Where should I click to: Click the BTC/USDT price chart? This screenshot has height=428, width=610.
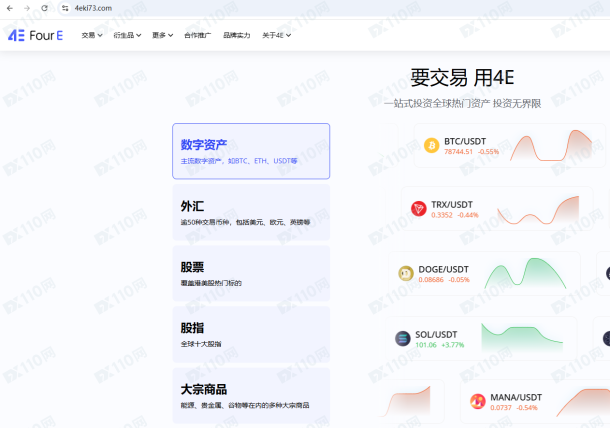(x=551, y=145)
